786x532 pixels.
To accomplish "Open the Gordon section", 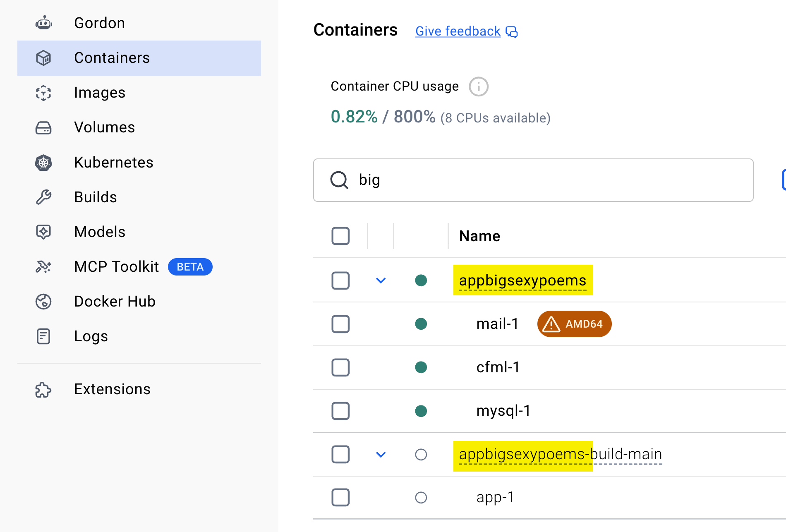I will pyautogui.click(x=139, y=23).
